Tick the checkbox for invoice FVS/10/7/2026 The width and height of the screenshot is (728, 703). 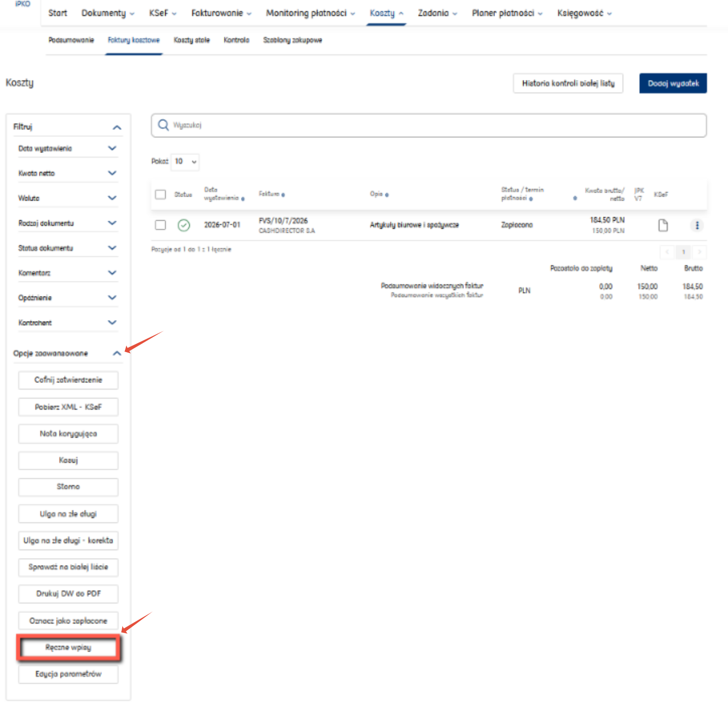pos(160,225)
